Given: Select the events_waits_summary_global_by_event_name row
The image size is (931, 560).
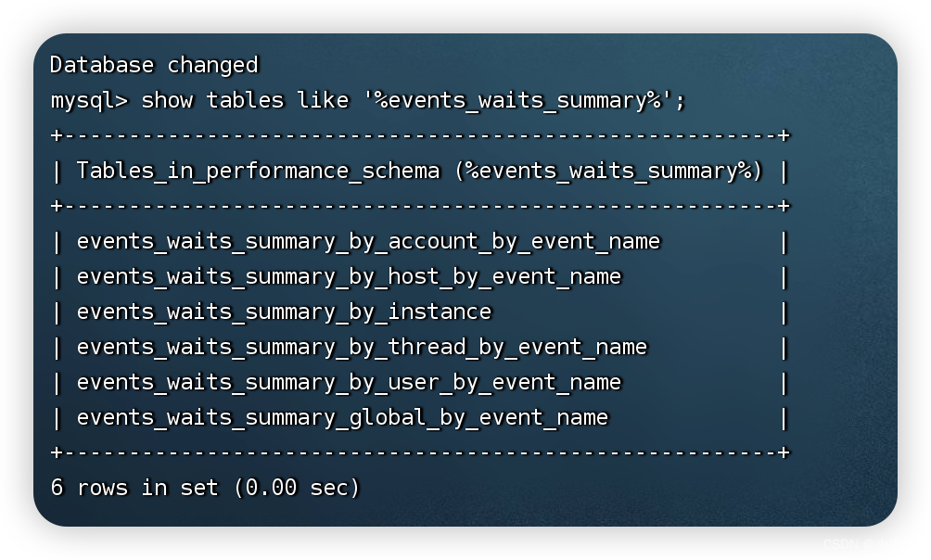Looking at the screenshot, I should click(x=342, y=418).
